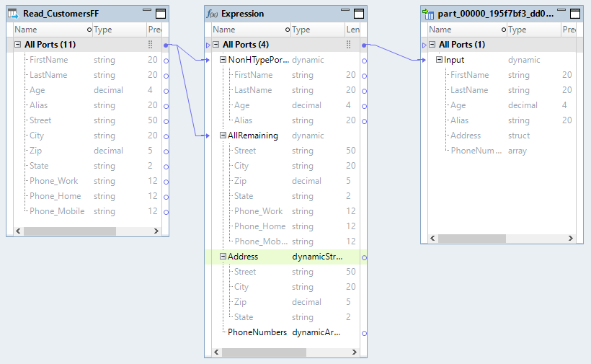This screenshot has width=591, height=364.
Task: Click the Name column header in Read_CustomersFF
Action: (x=26, y=30)
